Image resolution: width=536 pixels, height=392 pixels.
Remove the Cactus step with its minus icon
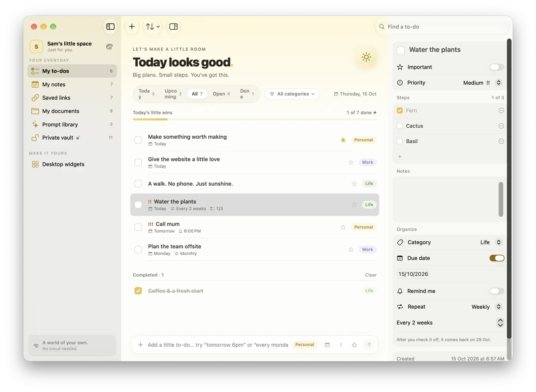(x=501, y=126)
